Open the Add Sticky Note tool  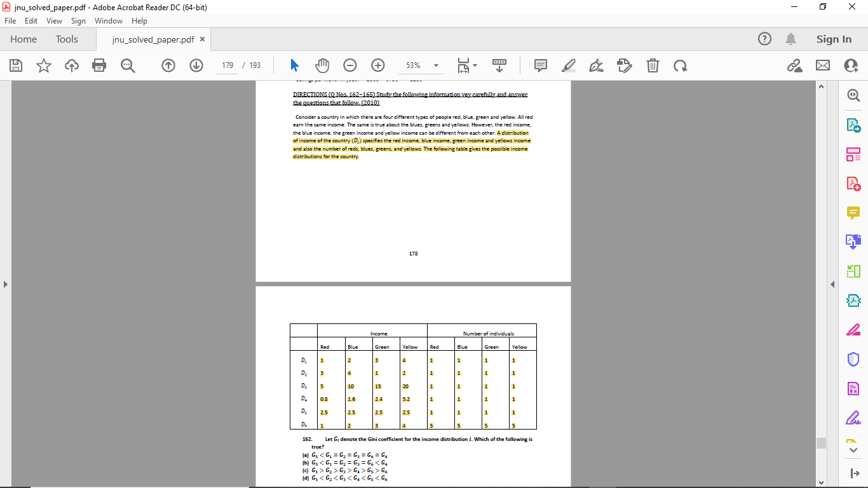click(539, 65)
